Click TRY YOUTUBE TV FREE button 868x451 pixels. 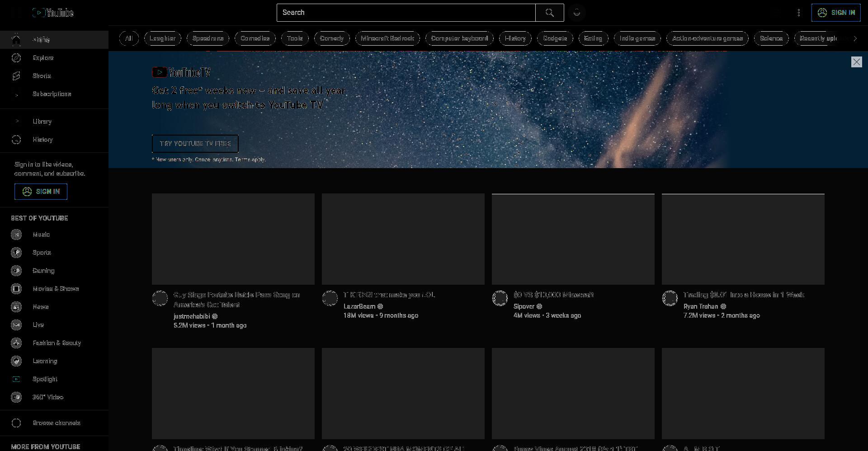click(195, 144)
